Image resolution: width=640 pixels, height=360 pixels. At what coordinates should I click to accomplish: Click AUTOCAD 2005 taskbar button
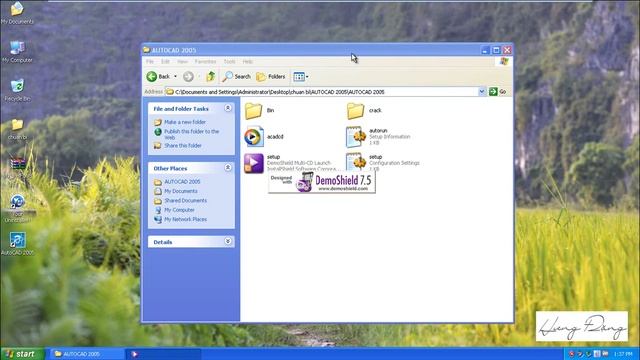[x=87, y=354]
